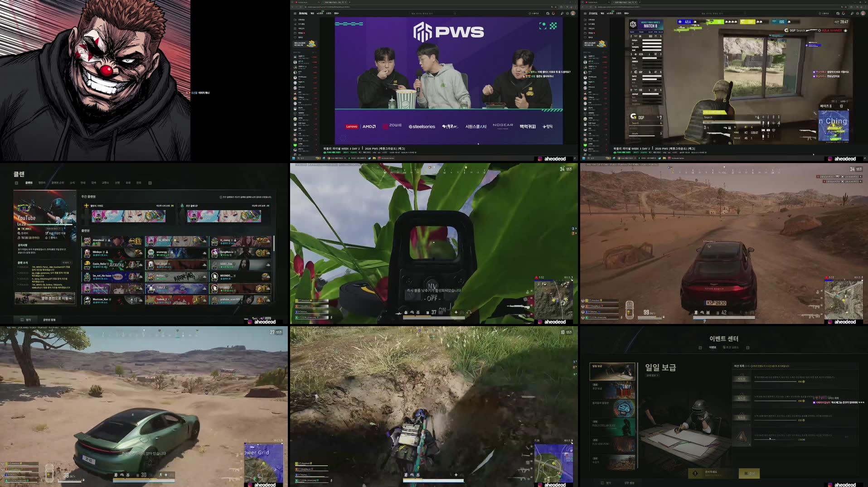This screenshot has height=487, width=868.
Task: Select the 클랜원 순위 tab in clan screen
Action: (58, 183)
